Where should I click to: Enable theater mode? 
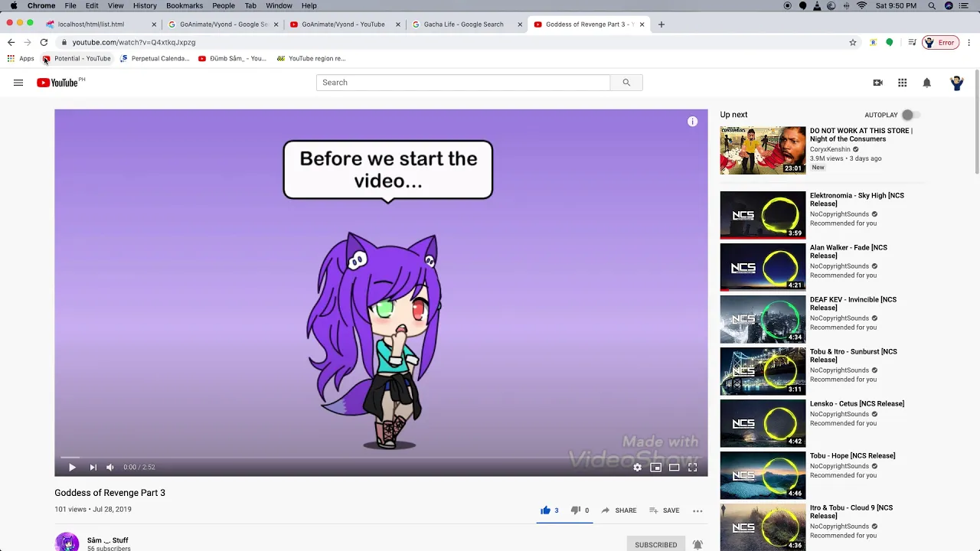click(674, 467)
